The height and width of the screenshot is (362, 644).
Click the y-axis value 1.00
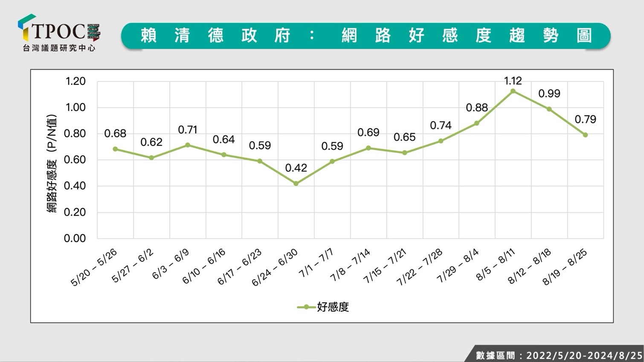(x=75, y=107)
